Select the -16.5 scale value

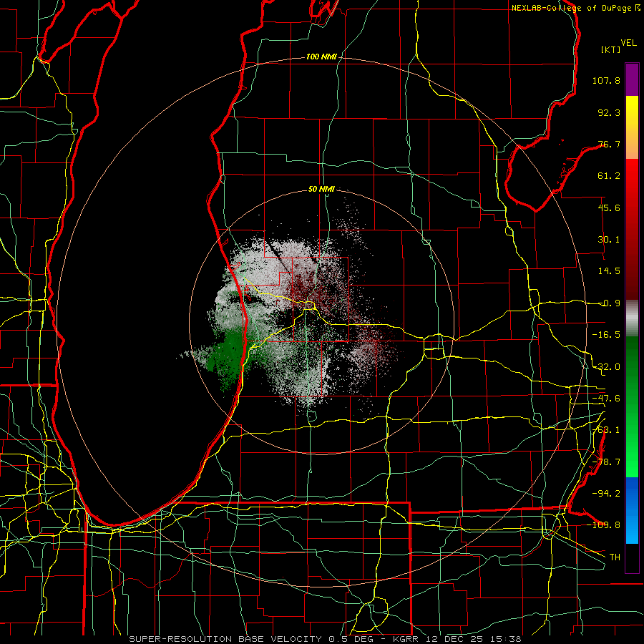[x=606, y=335]
